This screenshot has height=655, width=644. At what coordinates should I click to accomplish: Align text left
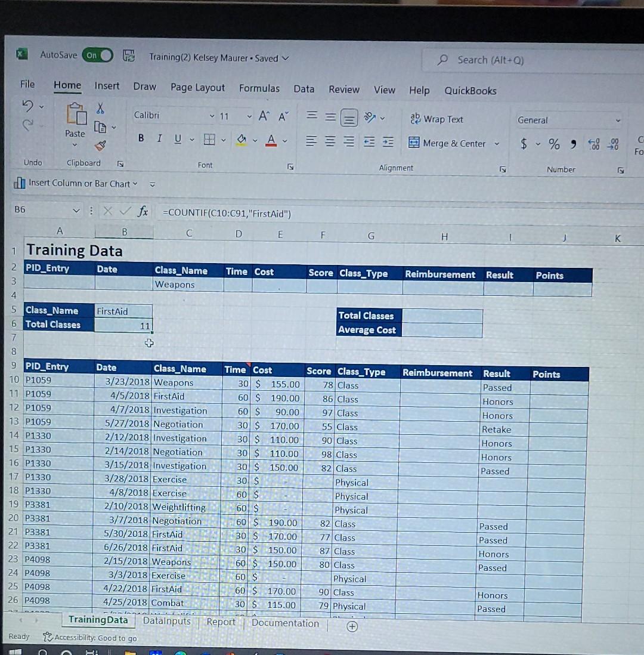[311, 141]
